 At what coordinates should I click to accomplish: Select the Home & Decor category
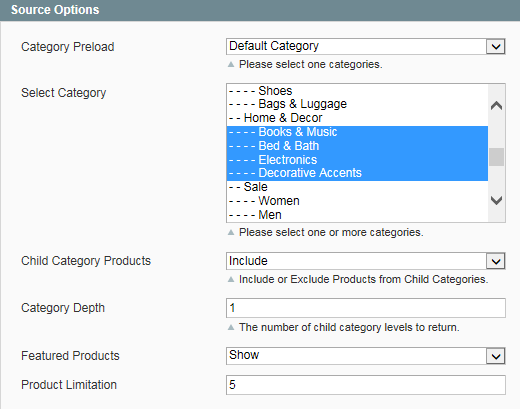357,118
